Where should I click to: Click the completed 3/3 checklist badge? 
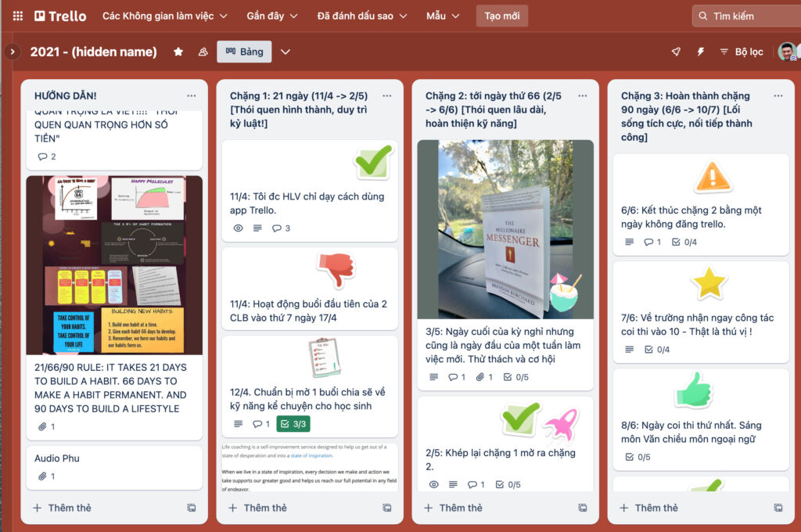[293, 424]
